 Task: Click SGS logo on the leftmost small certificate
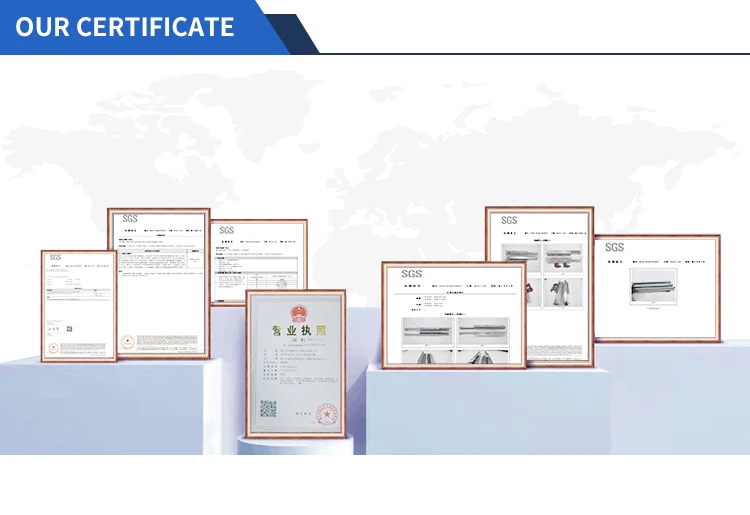[56, 258]
